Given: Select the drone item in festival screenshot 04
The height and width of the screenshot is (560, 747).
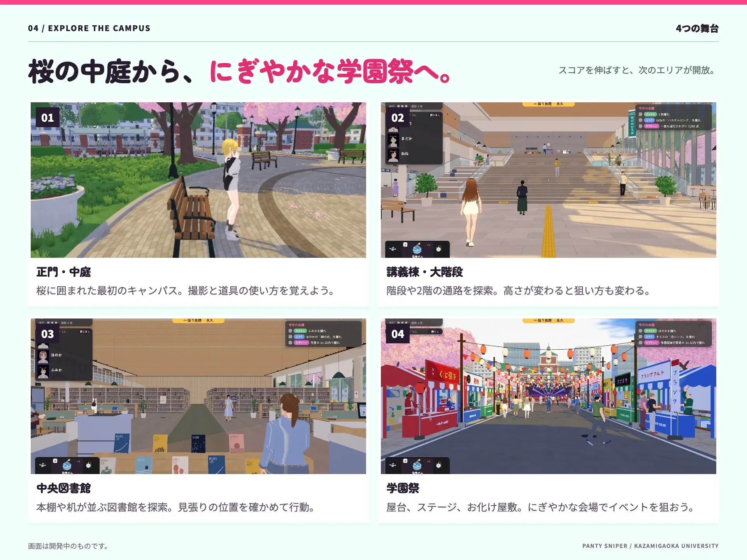Looking at the screenshot, I should point(393,465).
